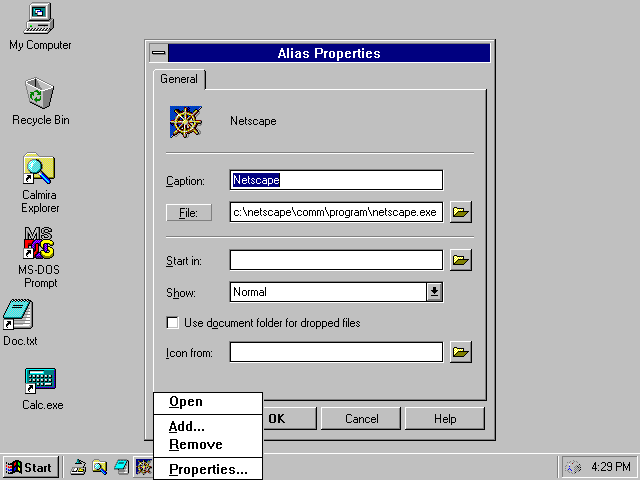The height and width of the screenshot is (480, 640).
Task: Select the Calc.exe shortcut icon
Action: 40,380
